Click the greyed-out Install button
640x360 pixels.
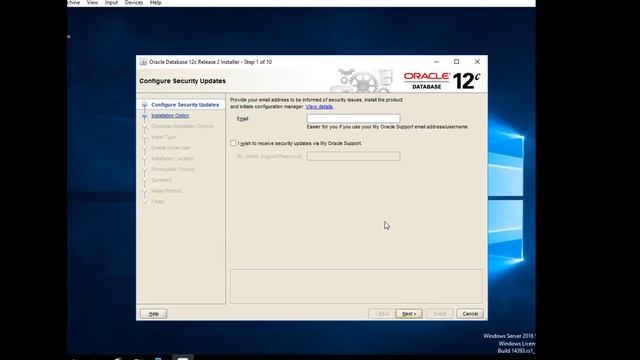tap(440, 313)
